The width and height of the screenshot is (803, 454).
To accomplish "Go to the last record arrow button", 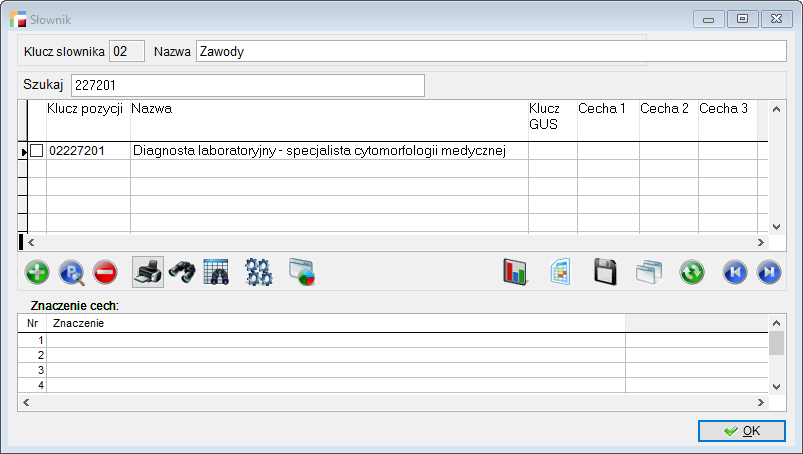I will (x=768, y=272).
